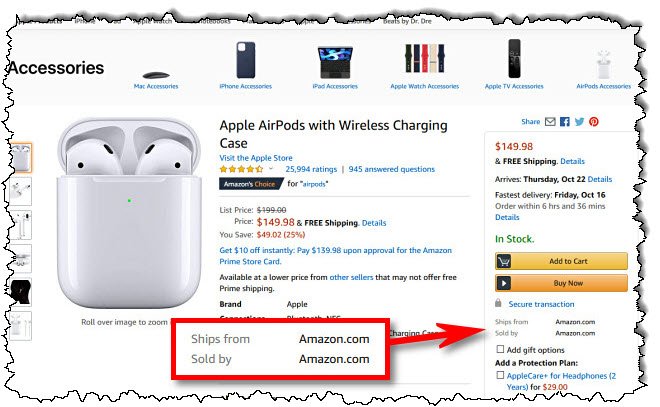View other sellers offers
This screenshot has height=407, width=660.
(351, 277)
